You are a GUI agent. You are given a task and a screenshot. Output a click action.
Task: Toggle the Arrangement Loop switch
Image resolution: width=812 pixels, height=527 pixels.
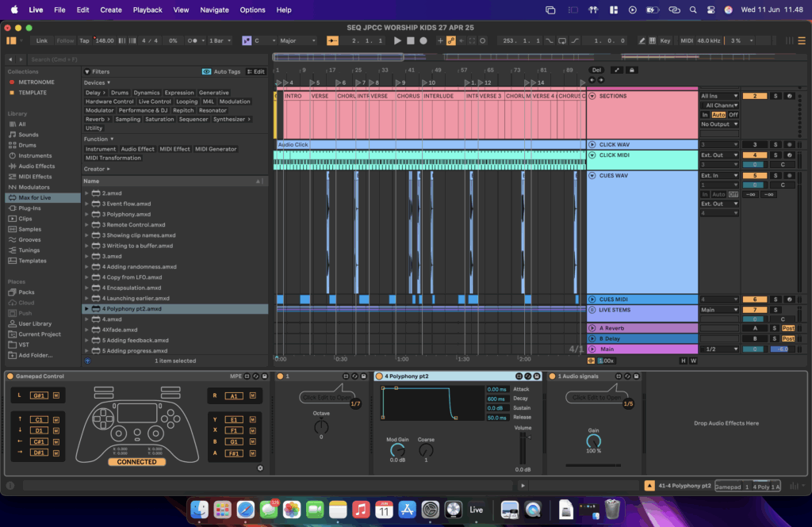[x=562, y=40]
